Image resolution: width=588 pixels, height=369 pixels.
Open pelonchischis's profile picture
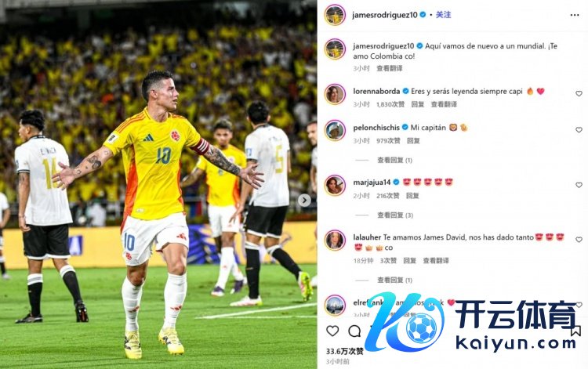(x=335, y=130)
